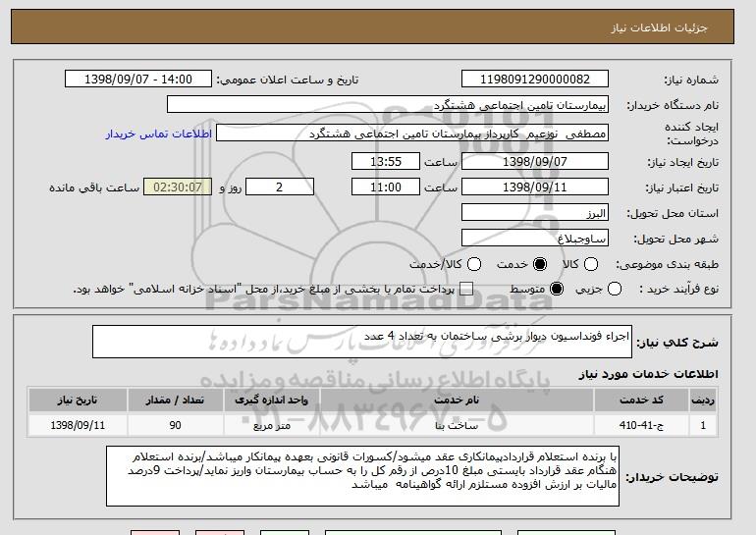The height and width of the screenshot is (535, 756).
Task: Click the validity time field 11:00
Action: click(386, 187)
